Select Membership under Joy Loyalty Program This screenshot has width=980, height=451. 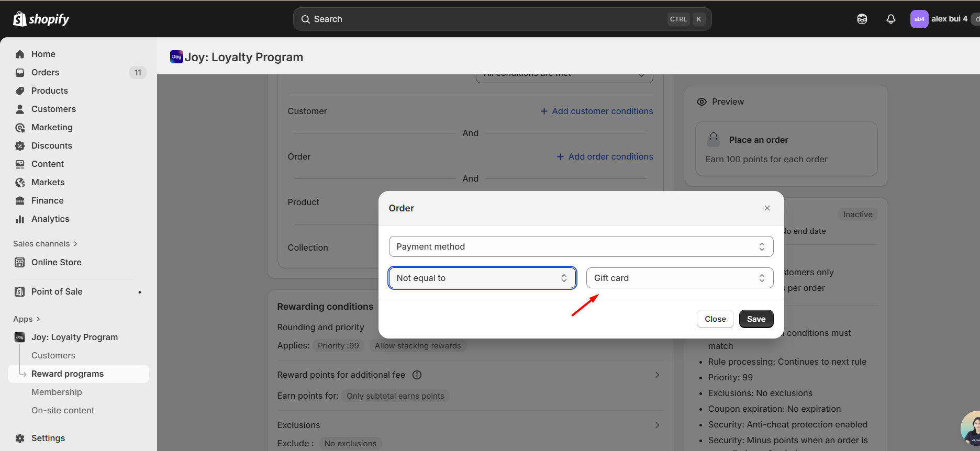pos(57,392)
